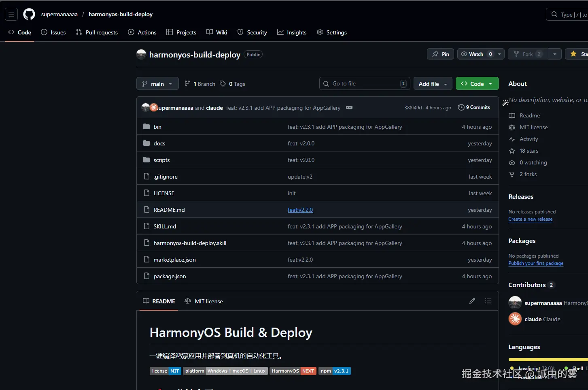
Task: Click the Fork button
Action: (528, 54)
